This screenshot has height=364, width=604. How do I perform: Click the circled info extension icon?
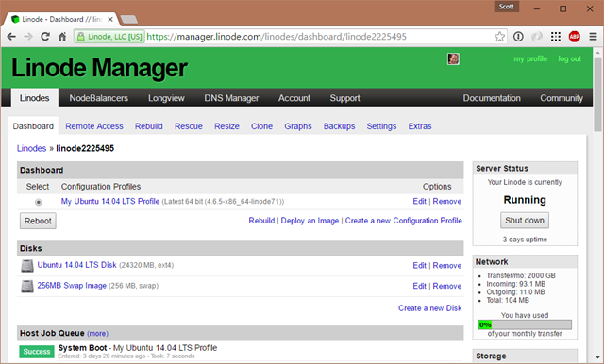pos(518,37)
